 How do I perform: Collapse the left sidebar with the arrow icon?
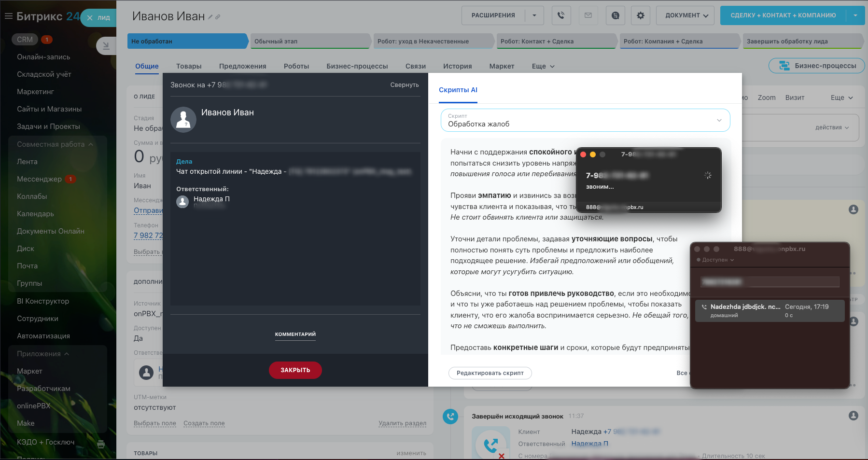tap(106, 46)
